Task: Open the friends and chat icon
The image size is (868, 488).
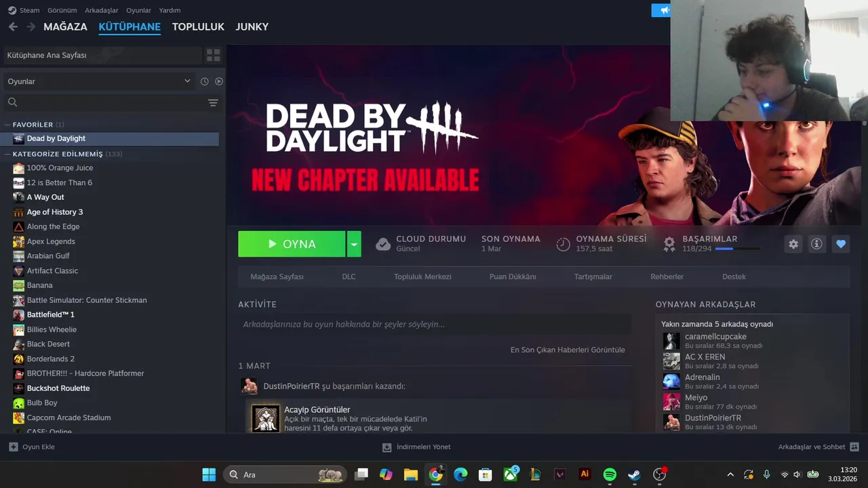Action: coord(854,447)
